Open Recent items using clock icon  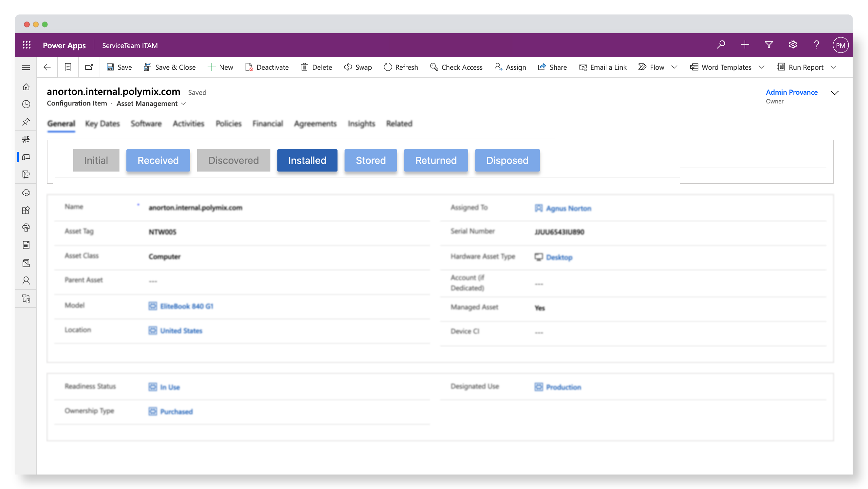coord(26,105)
